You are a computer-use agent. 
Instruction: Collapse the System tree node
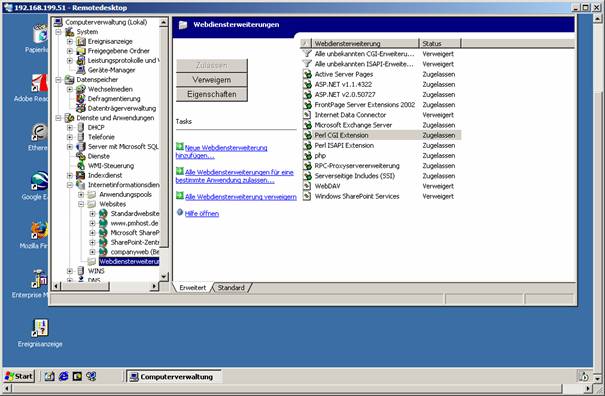point(58,32)
